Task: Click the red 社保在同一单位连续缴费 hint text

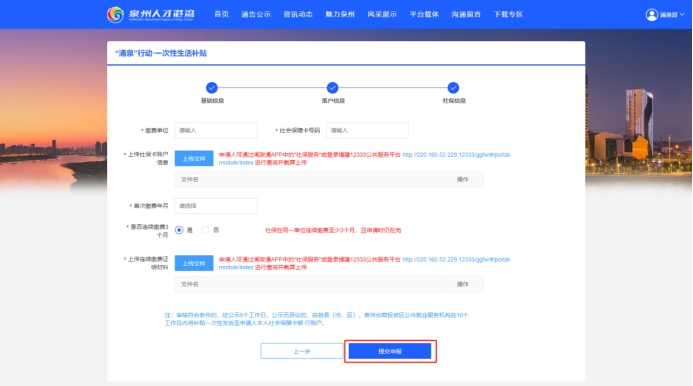Action: pyautogui.click(x=333, y=230)
